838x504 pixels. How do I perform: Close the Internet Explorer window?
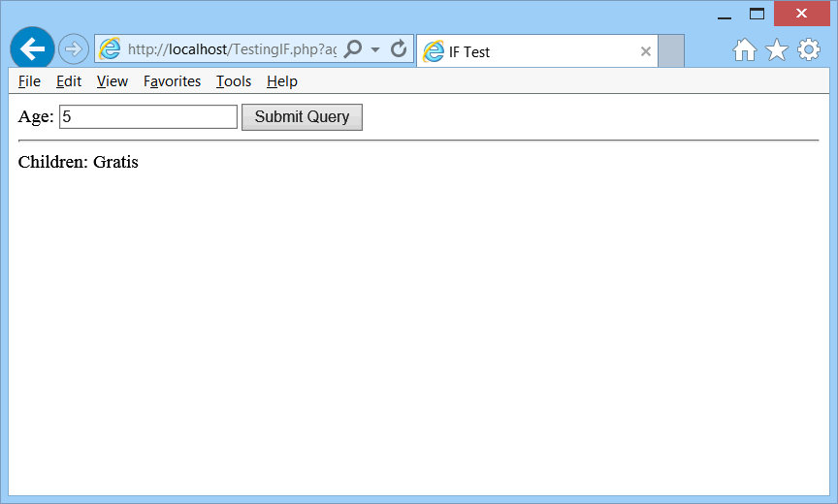[x=801, y=14]
